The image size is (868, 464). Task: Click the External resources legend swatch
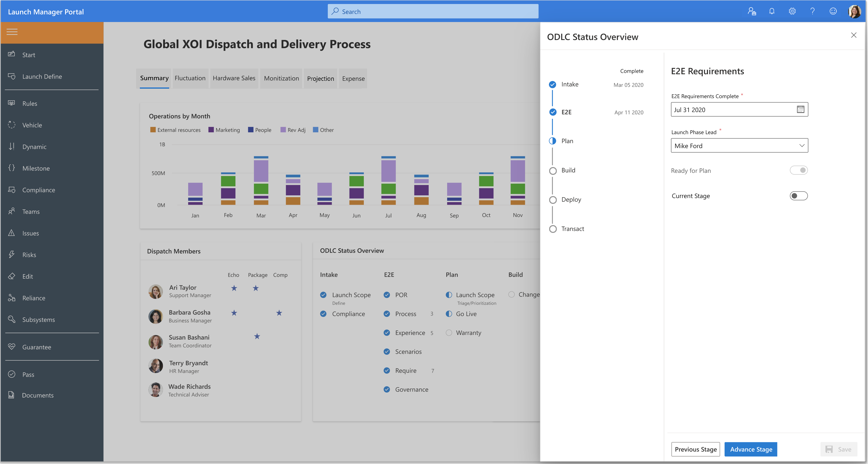(x=153, y=130)
